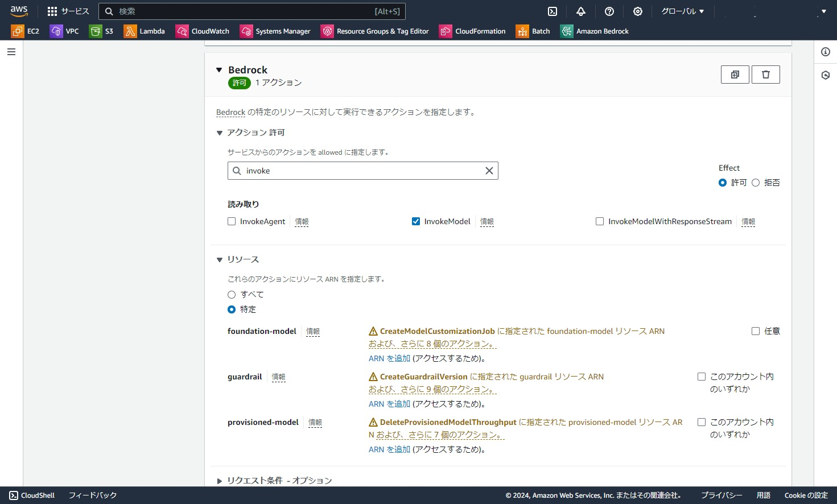The image size is (837, 504).
Task: Open Cookie の設定 in footer
Action: coord(806,495)
